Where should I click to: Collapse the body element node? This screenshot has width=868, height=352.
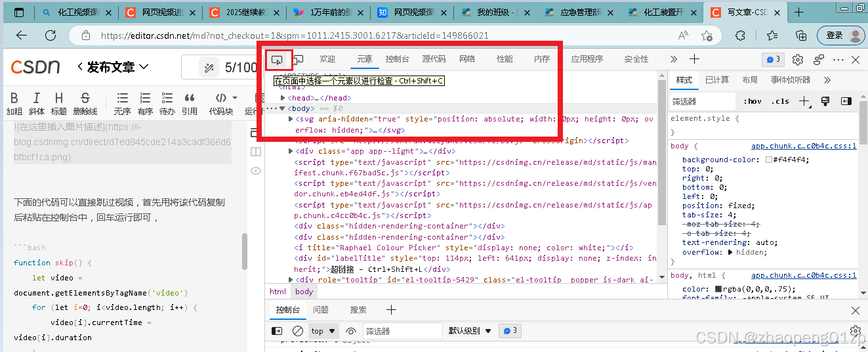(282, 108)
